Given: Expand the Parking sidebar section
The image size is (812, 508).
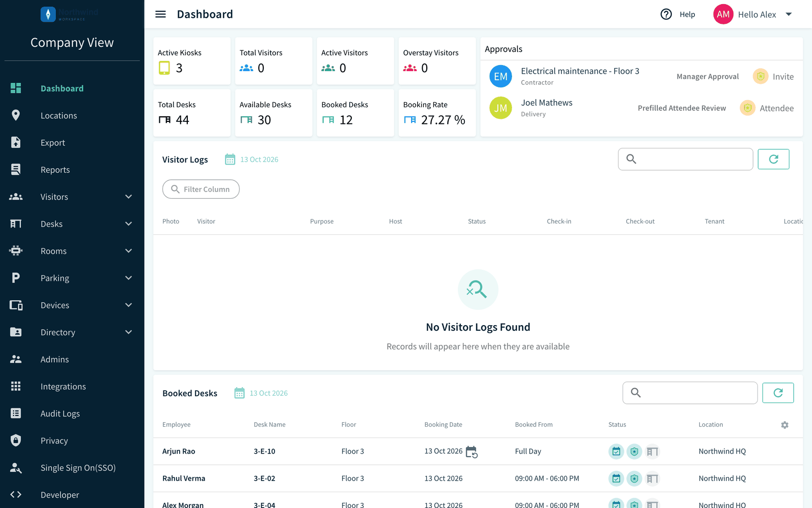Looking at the screenshot, I should pyautogui.click(x=128, y=278).
